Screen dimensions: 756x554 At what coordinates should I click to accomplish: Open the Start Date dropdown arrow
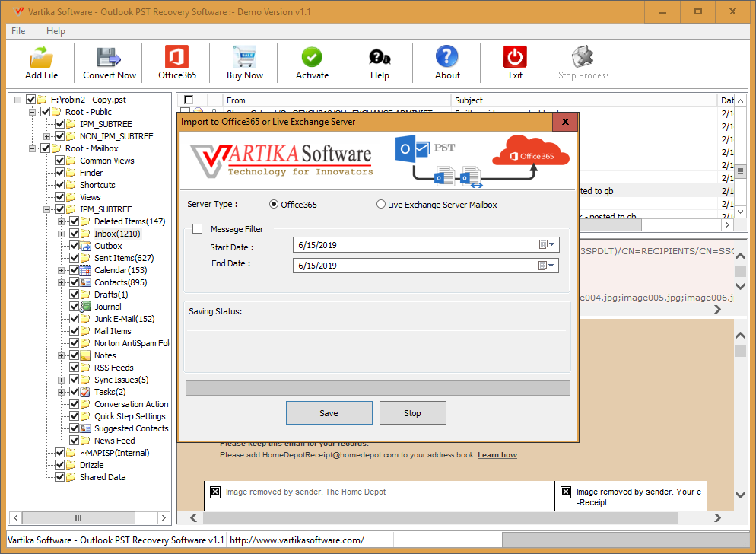coord(552,245)
